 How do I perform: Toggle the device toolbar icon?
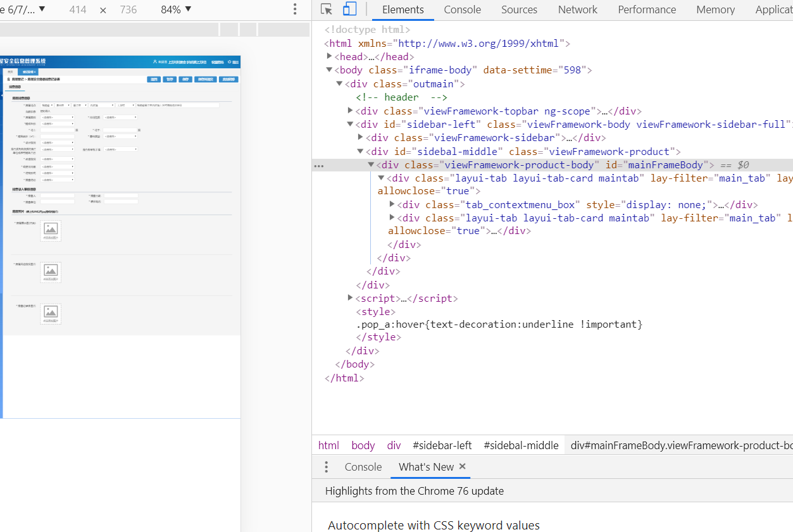[349, 9]
